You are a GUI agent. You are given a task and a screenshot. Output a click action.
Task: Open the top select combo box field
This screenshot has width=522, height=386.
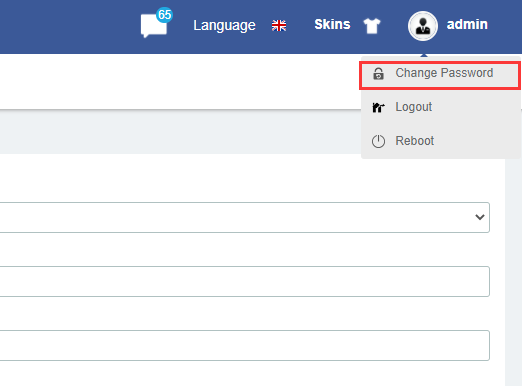(245, 217)
